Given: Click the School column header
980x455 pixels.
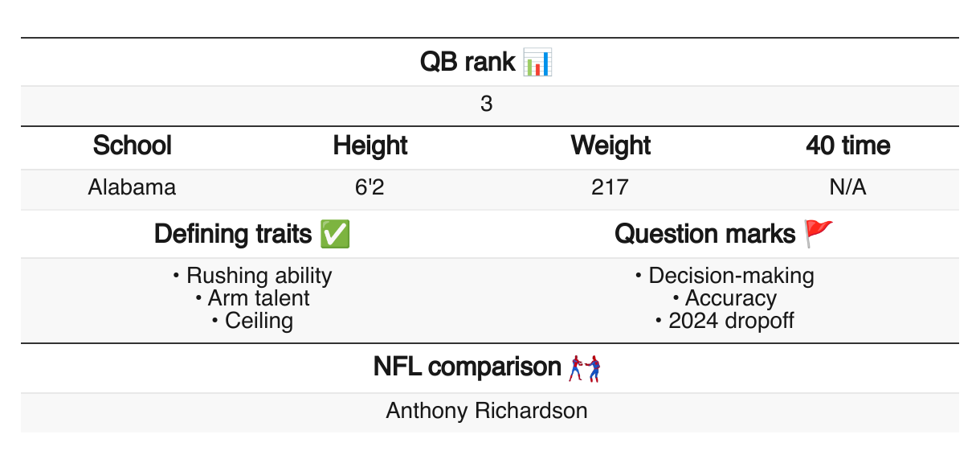Looking at the screenshot, I should click(133, 146).
